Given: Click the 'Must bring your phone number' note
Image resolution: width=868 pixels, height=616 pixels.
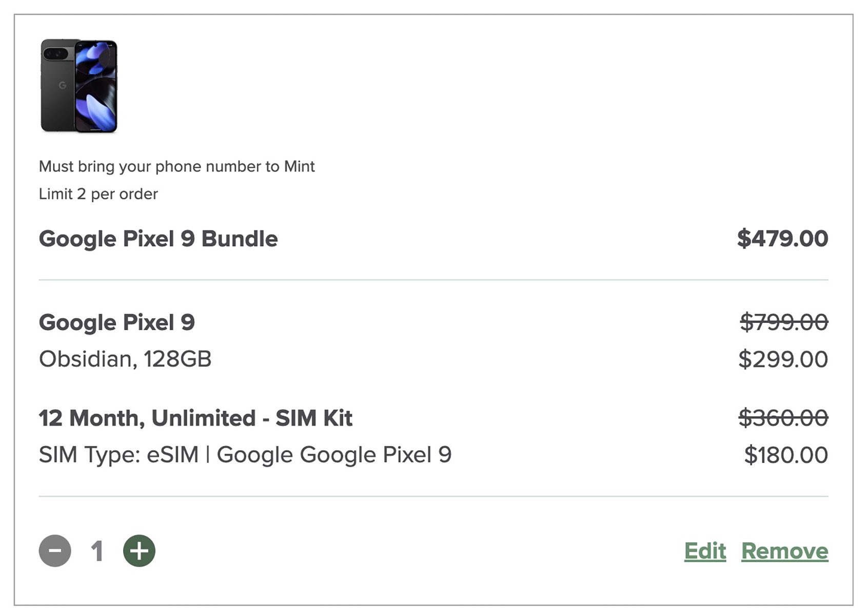Looking at the screenshot, I should (176, 166).
